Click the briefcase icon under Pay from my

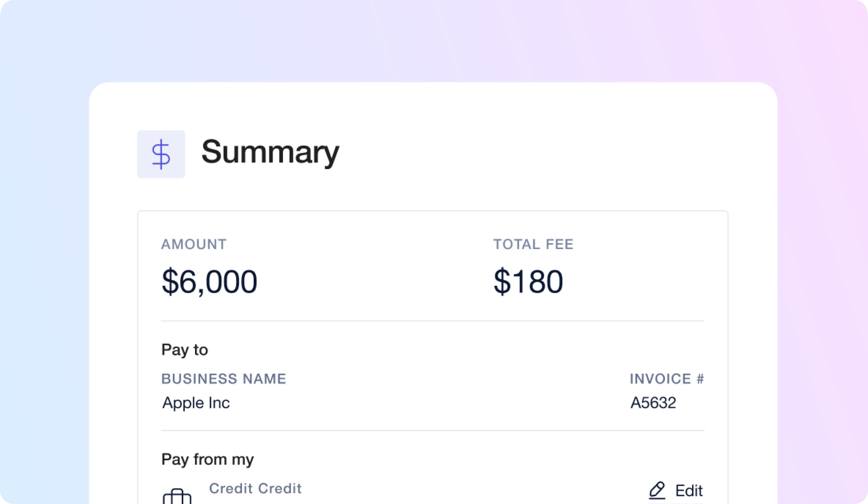point(177,496)
